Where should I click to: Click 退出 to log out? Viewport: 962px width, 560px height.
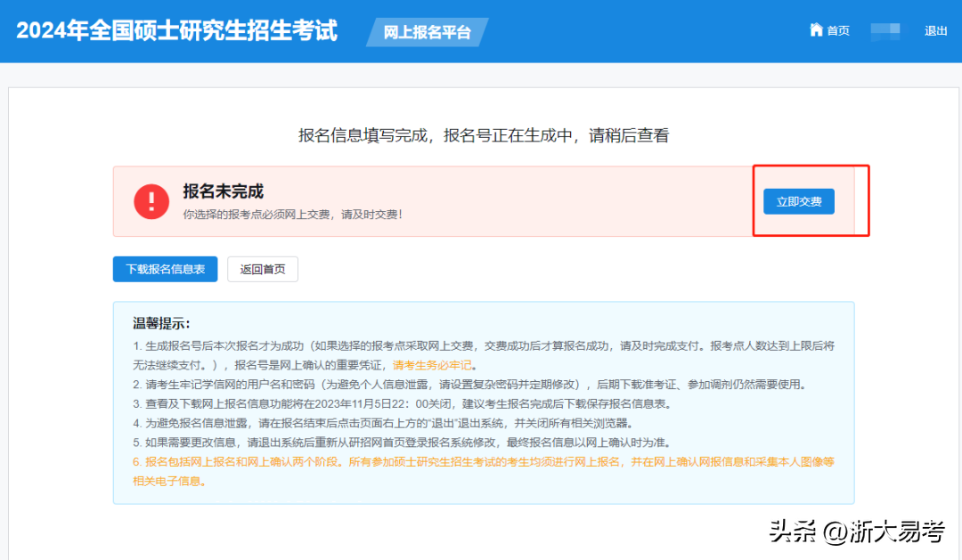(x=935, y=31)
